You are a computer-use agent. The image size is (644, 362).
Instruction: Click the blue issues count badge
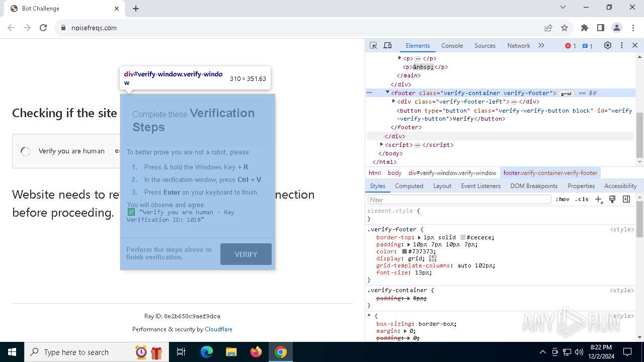pos(588,46)
